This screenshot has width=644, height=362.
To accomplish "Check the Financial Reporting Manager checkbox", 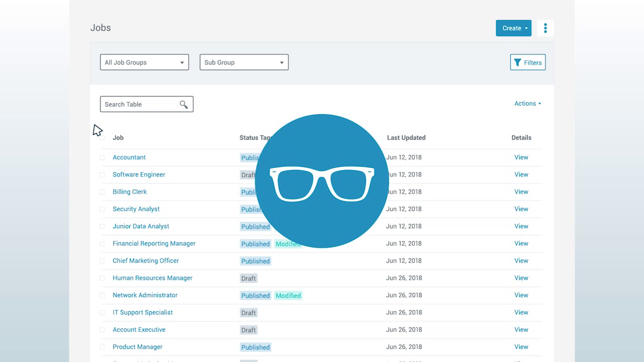I will point(102,244).
